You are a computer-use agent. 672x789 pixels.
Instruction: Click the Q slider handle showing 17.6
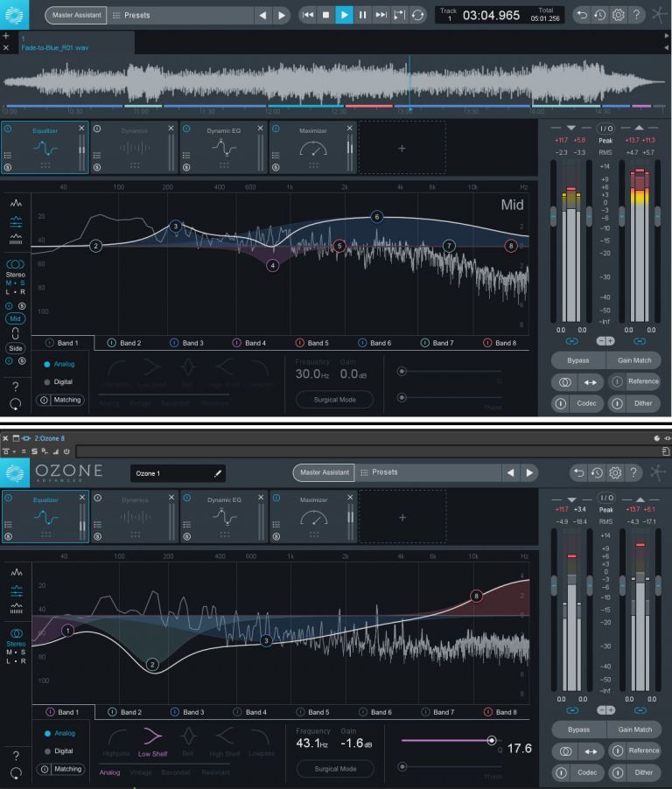[x=491, y=740]
